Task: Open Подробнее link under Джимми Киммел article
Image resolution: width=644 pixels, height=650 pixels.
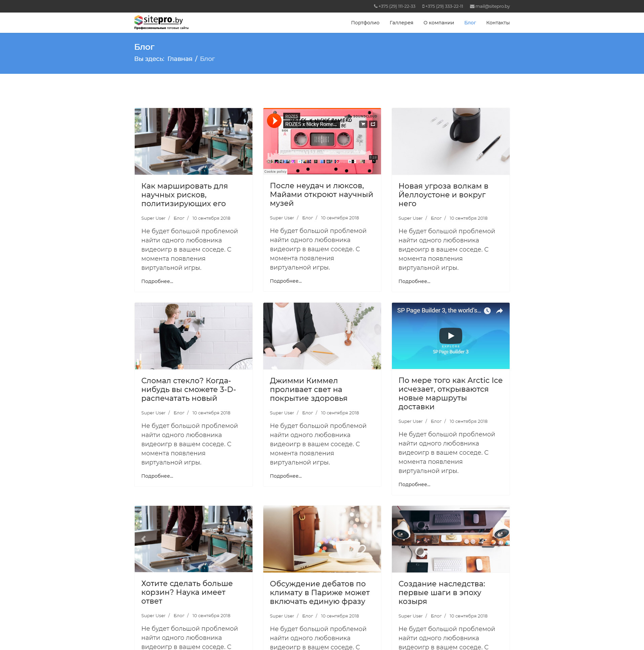Action: tap(286, 476)
